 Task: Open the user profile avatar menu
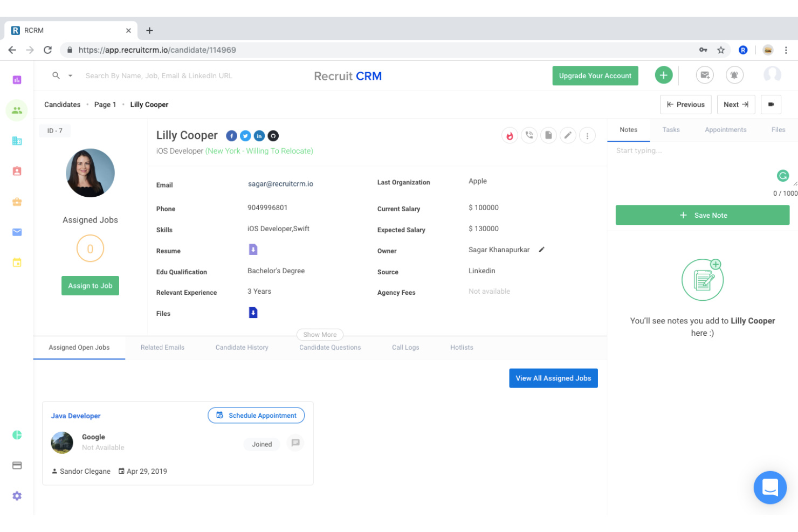(772, 74)
